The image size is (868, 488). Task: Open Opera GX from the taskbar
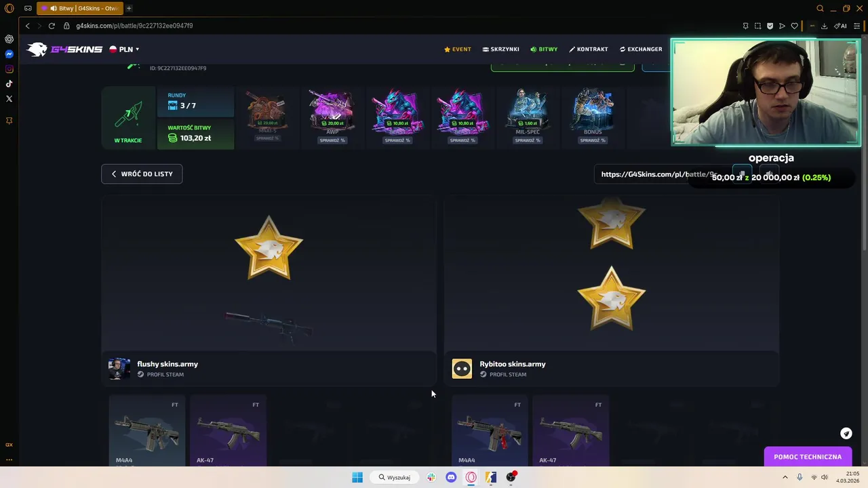point(471,477)
